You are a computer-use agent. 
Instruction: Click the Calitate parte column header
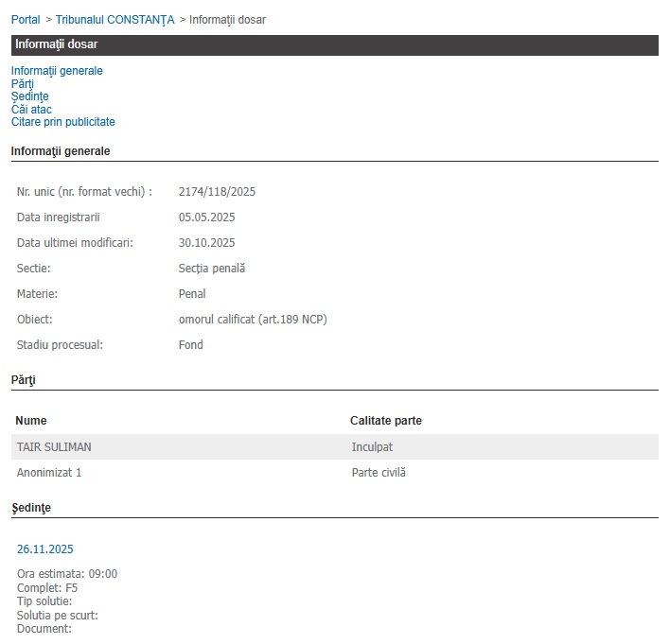386,421
